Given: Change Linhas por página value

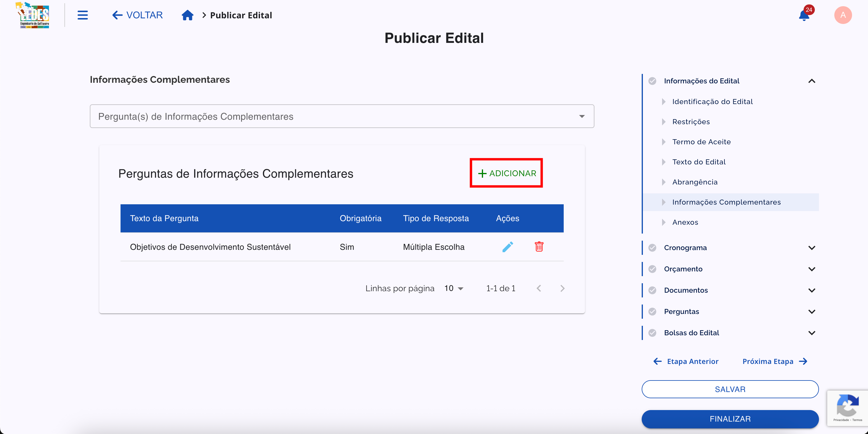Looking at the screenshot, I should coord(454,288).
